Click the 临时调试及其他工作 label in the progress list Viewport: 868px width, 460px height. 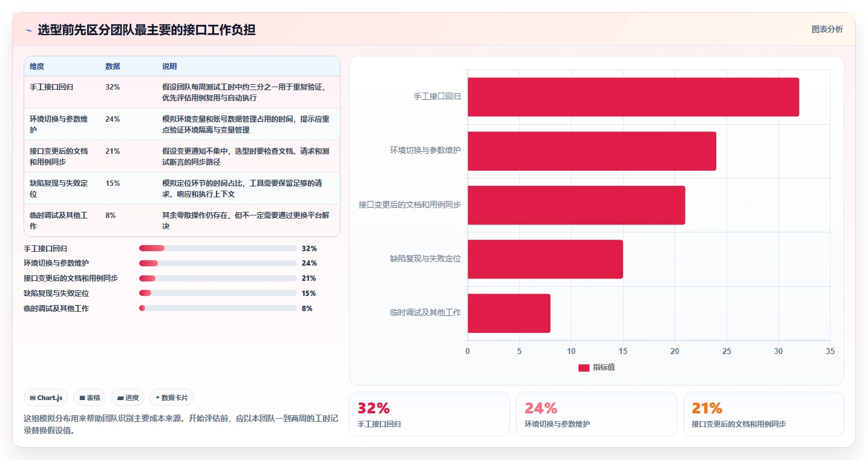click(56, 308)
